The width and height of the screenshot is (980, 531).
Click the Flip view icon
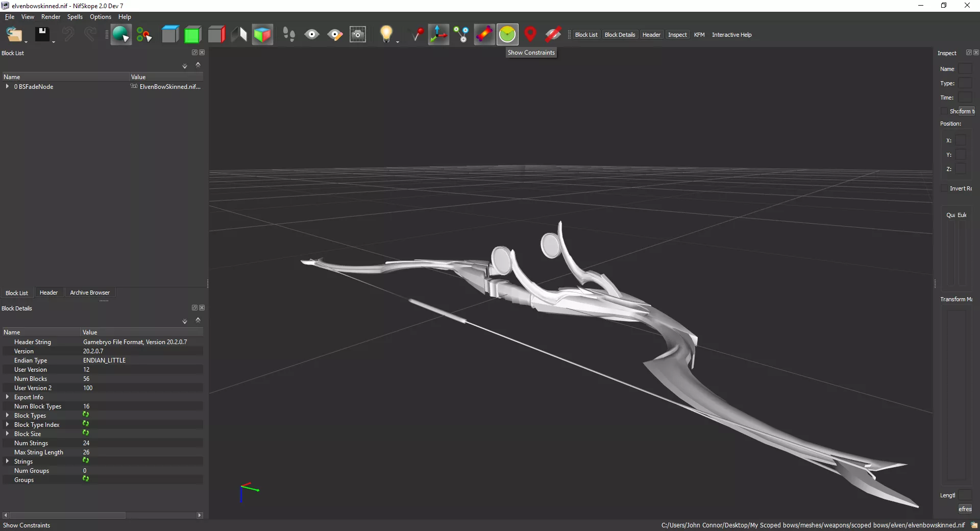[239, 35]
